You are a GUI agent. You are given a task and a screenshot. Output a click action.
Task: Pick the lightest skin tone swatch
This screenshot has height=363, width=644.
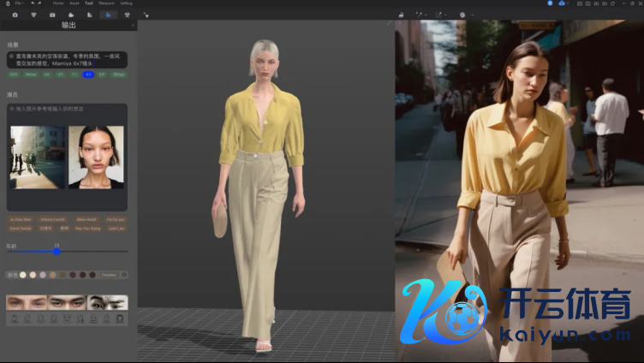(22, 275)
